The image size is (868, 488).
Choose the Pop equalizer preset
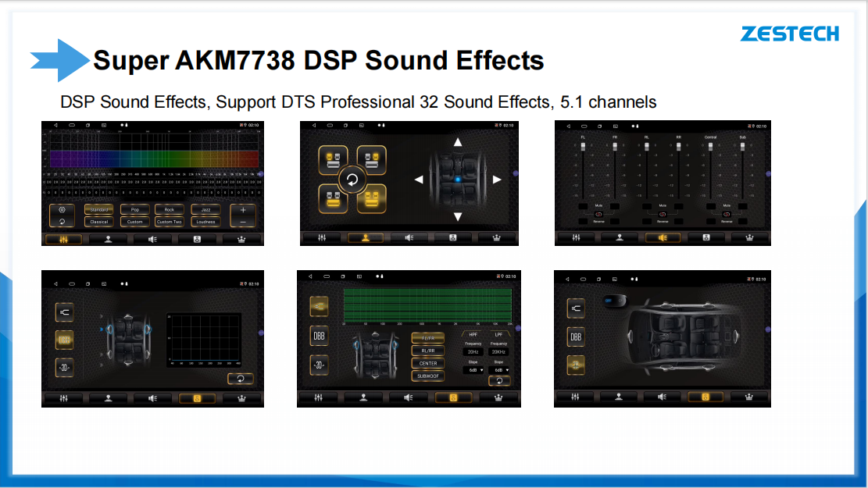(135, 209)
